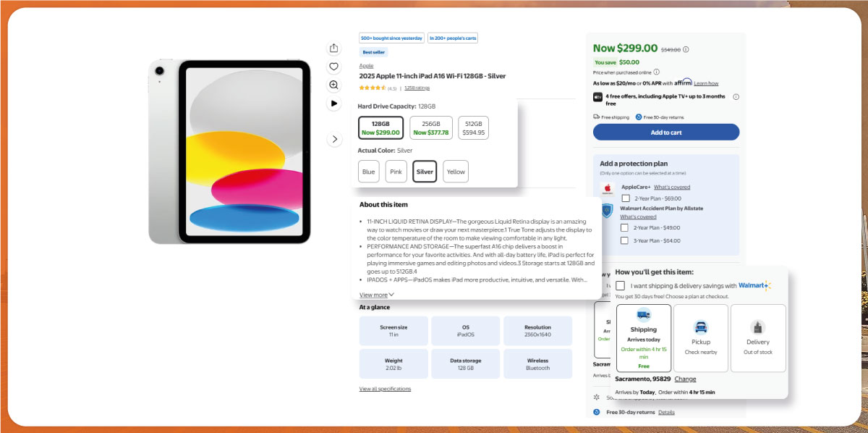Click the iPad product image
Screen dimensions: 868x433
tap(230, 151)
